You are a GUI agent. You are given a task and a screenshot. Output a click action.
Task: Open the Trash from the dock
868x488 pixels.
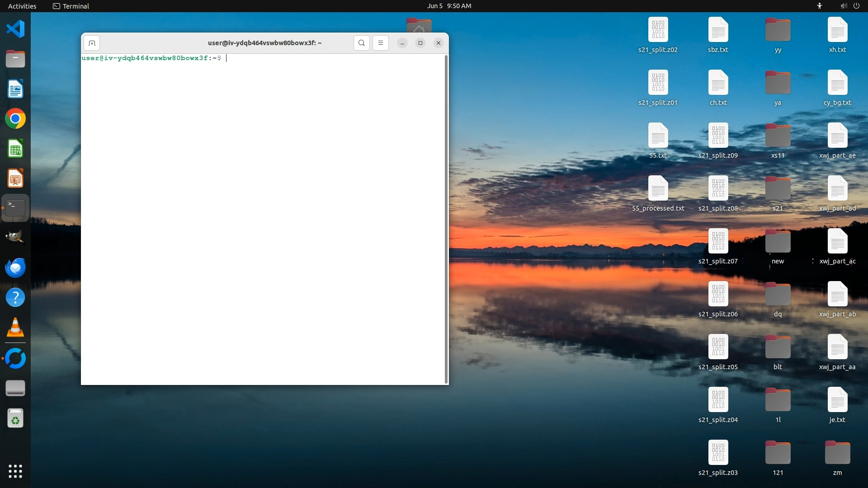[15, 418]
